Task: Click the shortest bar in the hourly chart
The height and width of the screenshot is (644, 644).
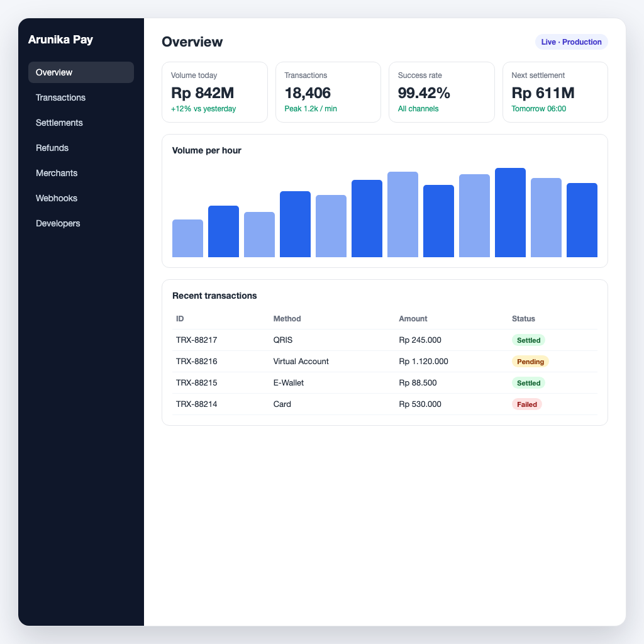Action: pos(187,238)
